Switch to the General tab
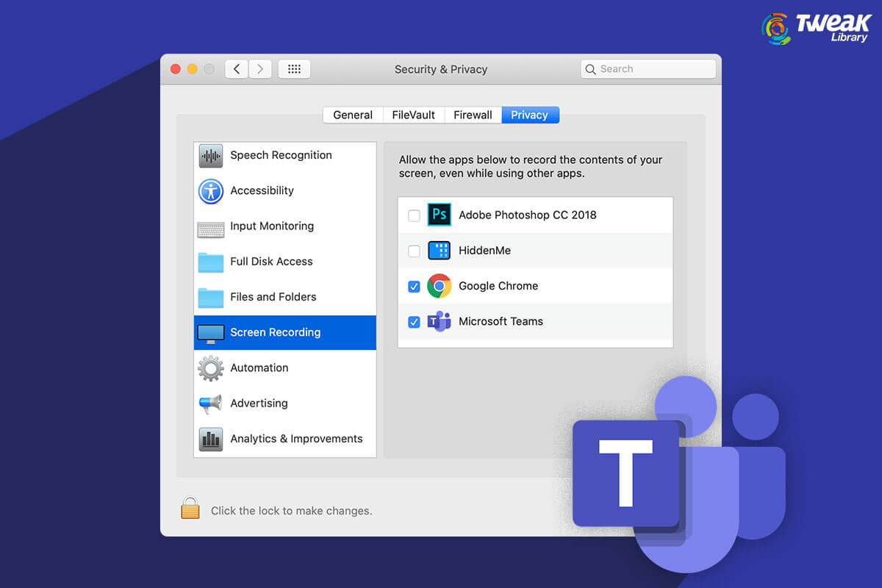The height and width of the screenshot is (588, 882). tap(353, 115)
